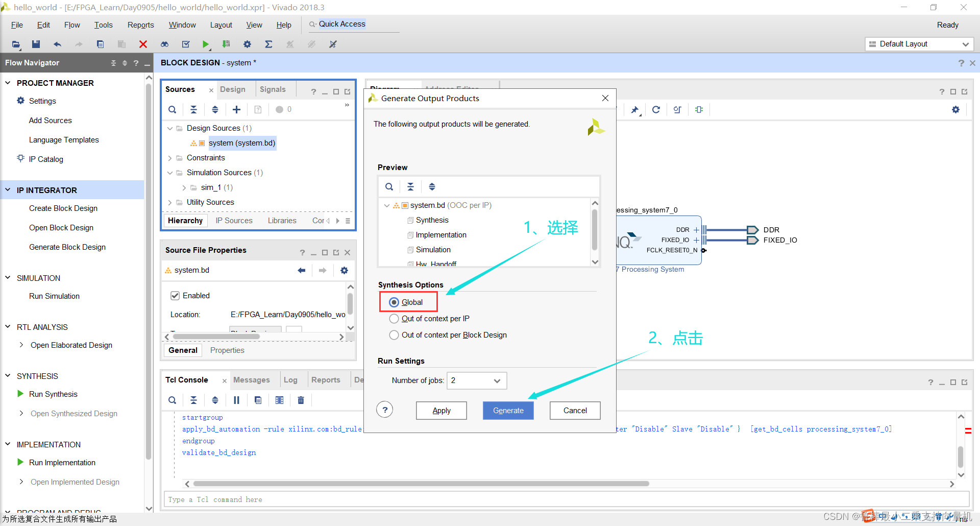The image size is (980, 526).
Task: Click back arrow in Source File Properties
Action: click(301, 270)
